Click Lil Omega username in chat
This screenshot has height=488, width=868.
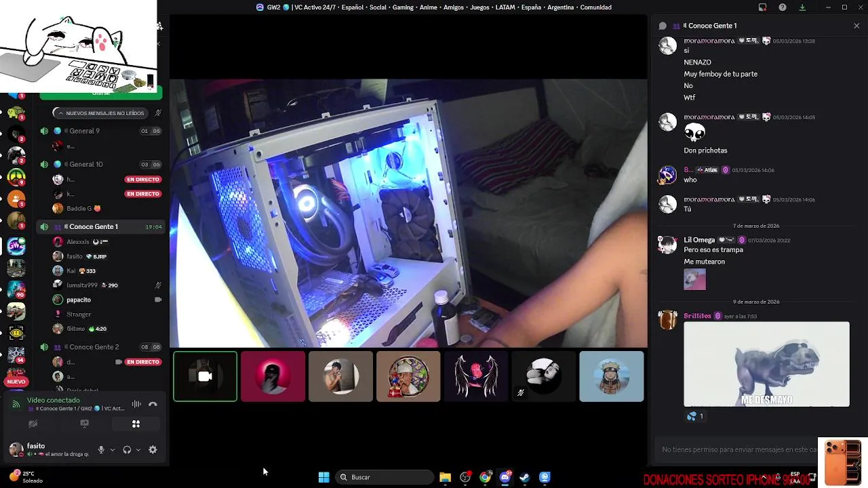(x=699, y=240)
